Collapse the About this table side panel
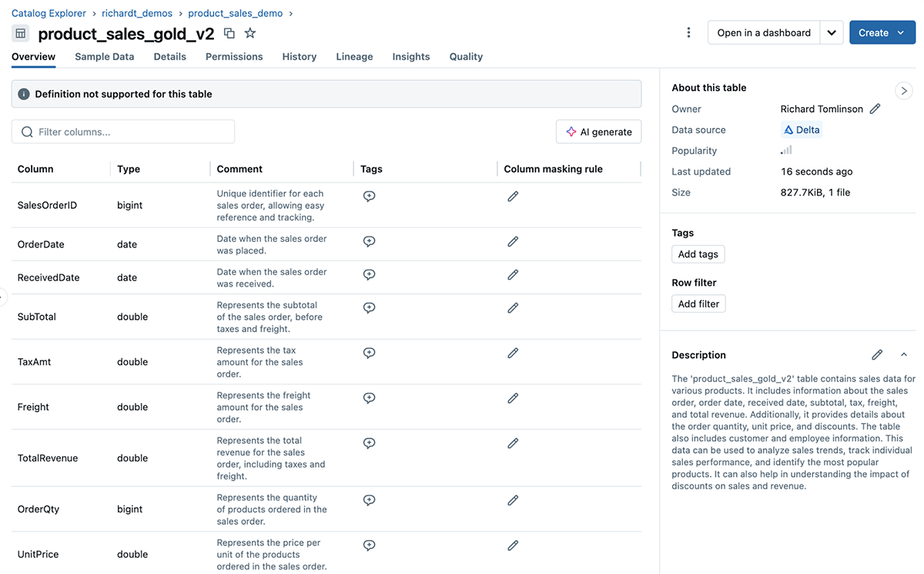This screenshot has height=574, width=924. pyautogui.click(x=904, y=90)
